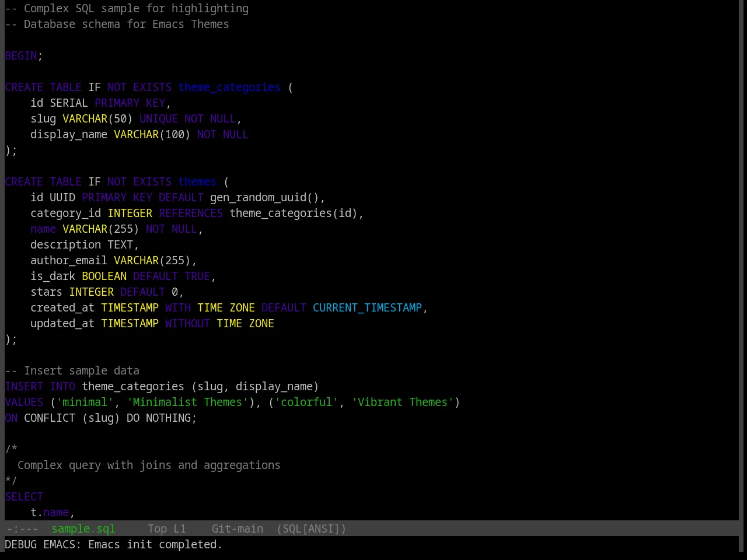Screen dimensions: 747x560
Task: Click SERIAL on the id column line
Action: pyautogui.click(x=69, y=103)
